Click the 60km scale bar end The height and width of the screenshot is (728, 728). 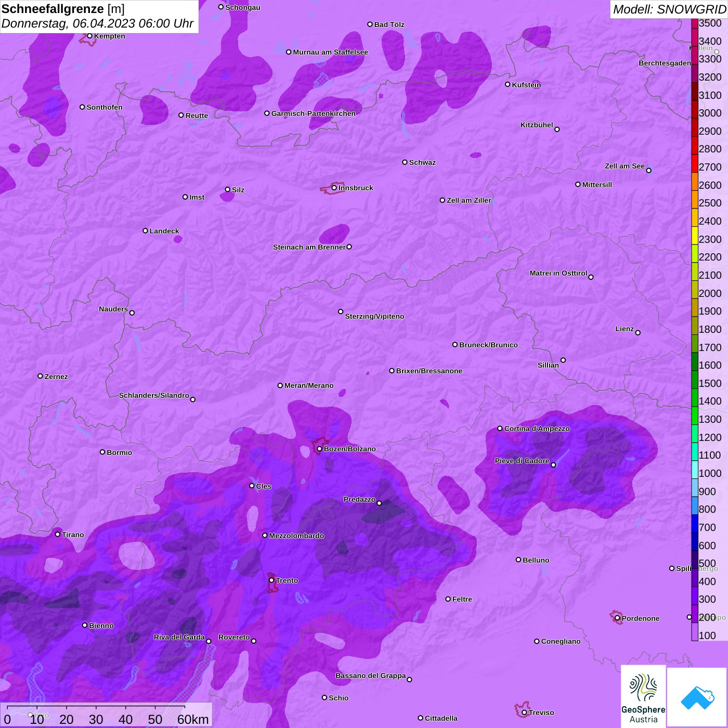pyautogui.click(x=185, y=707)
